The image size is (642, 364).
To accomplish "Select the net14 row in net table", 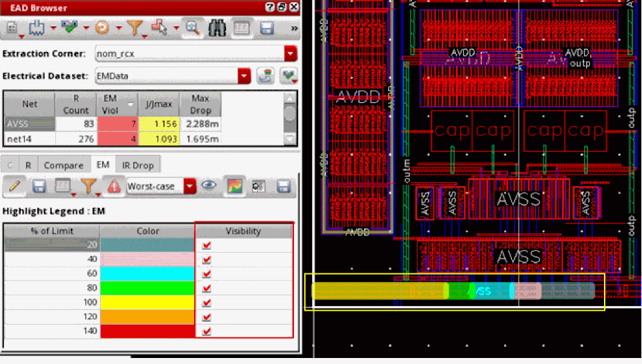I will (20, 139).
